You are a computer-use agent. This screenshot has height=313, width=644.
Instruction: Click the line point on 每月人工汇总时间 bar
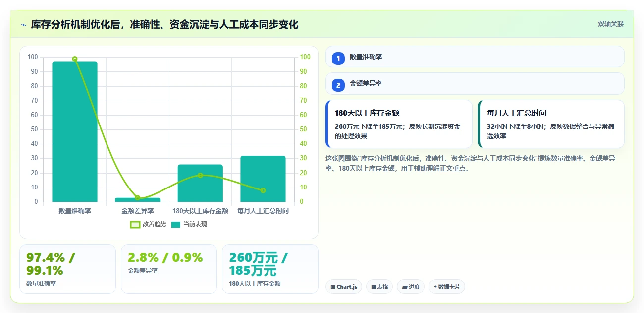[263, 190]
